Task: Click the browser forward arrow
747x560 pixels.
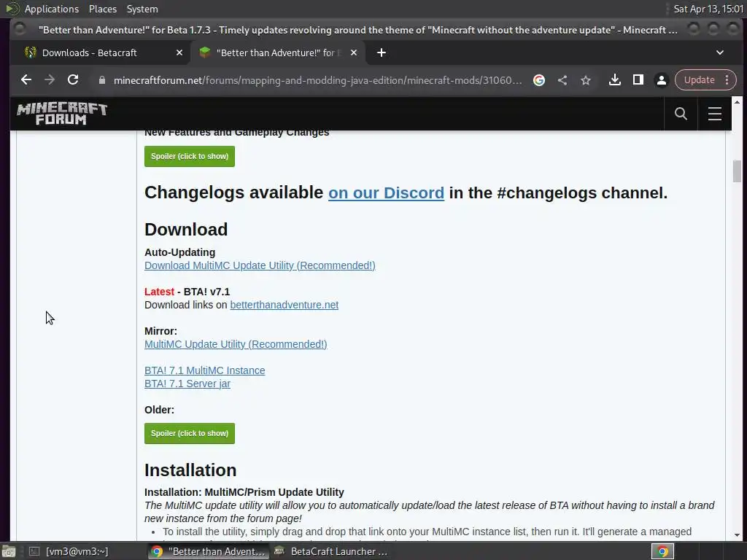Action: (x=50, y=80)
